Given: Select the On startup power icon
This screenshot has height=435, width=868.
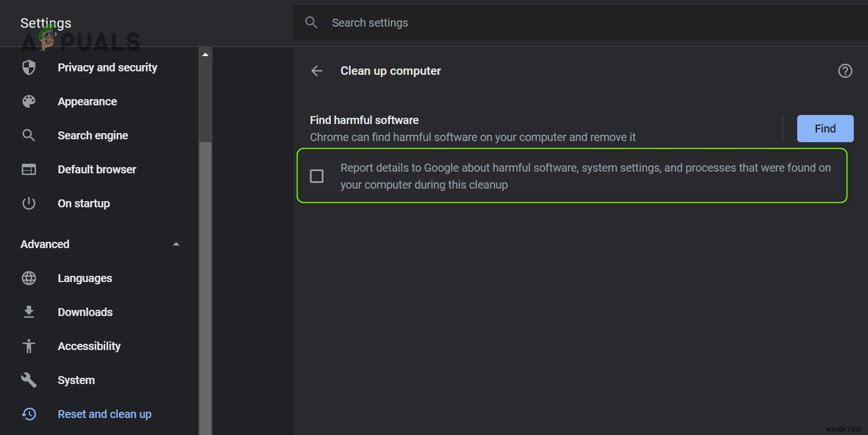Looking at the screenshot, I should tap(29, 203).
